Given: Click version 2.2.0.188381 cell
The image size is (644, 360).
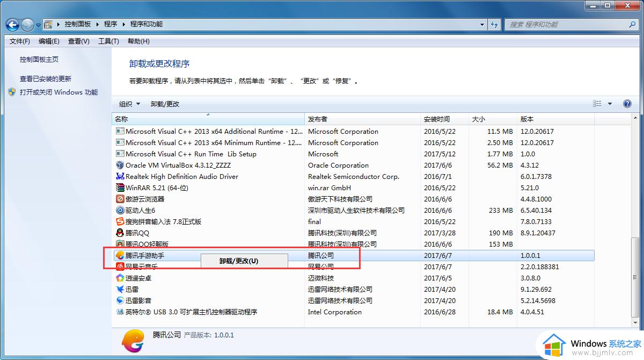Looking at the screenshot, I should pyautogui.click(x=539, y=267).
